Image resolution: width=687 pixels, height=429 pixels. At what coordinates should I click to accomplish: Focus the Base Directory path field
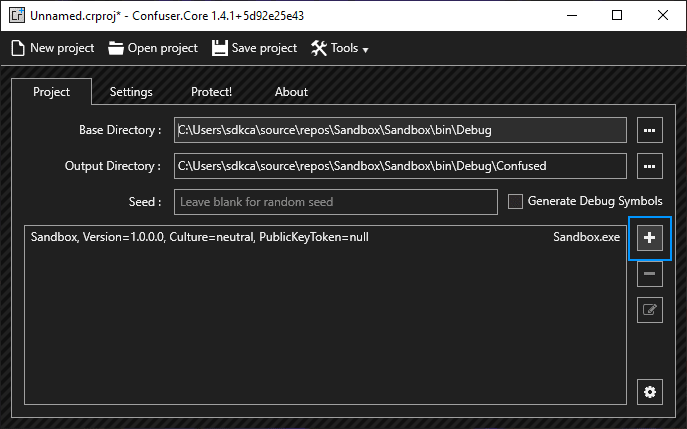tap(400, 130)
